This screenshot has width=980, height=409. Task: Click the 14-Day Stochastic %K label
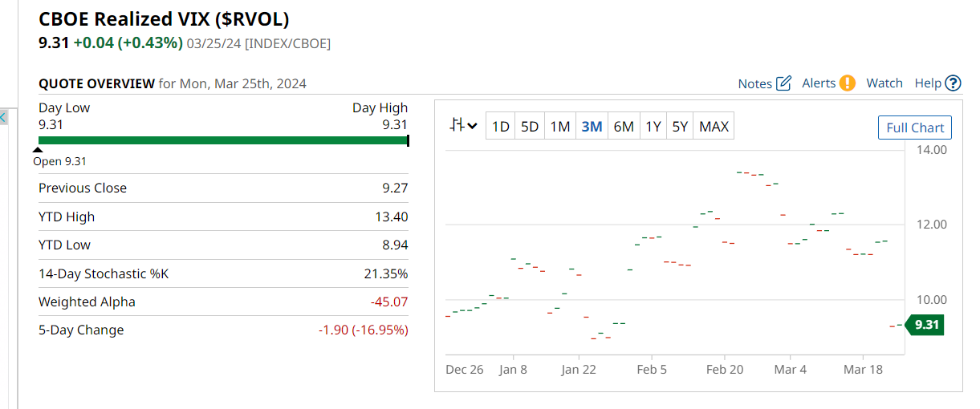(x=104, y=273)
